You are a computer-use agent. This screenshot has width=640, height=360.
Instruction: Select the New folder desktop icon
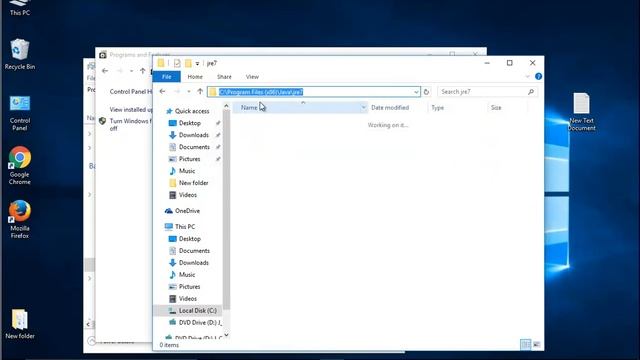[x=20, y=324]
